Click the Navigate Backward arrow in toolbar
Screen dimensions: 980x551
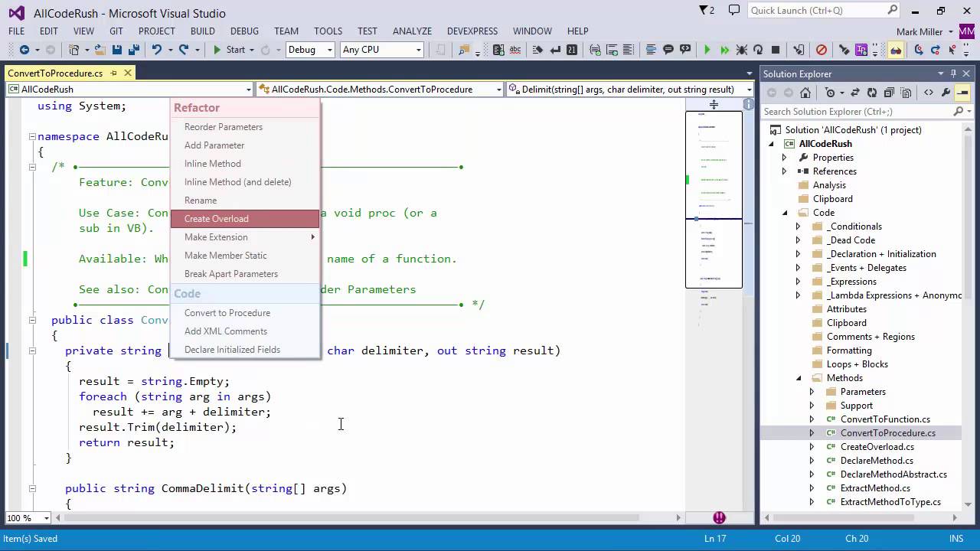[x=24, y=50]
